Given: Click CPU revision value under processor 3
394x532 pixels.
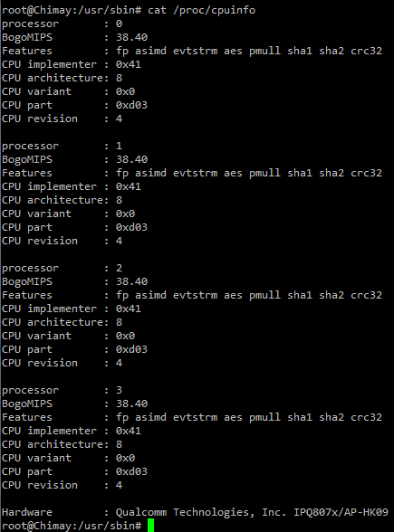Looking at the screenshot, I should point(119,485).
